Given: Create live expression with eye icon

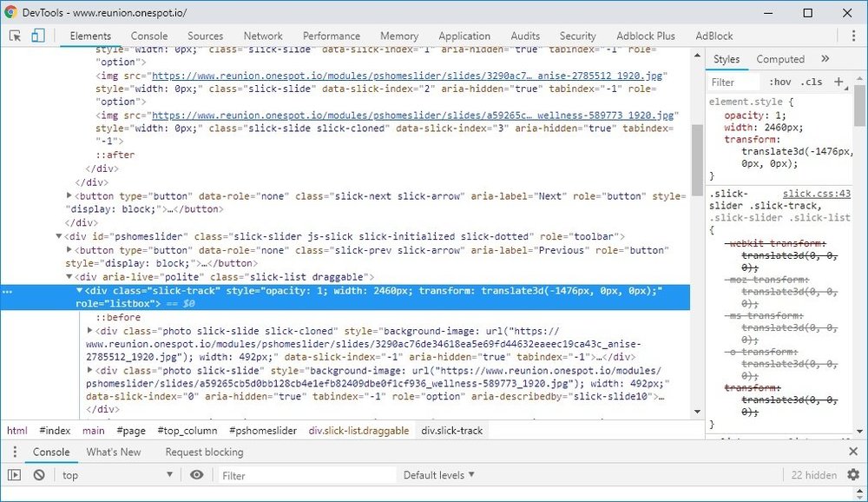Looking at the screenshot, I should (196, 475).
